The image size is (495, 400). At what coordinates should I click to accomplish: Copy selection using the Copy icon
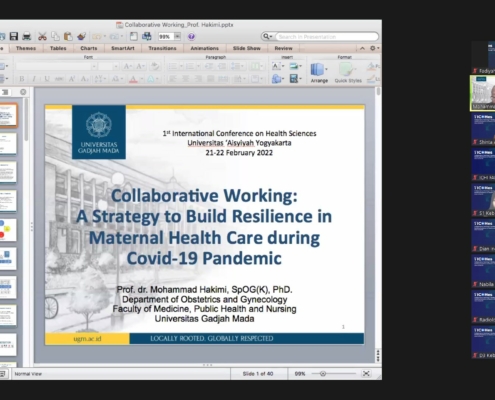(x=55, y=36)
